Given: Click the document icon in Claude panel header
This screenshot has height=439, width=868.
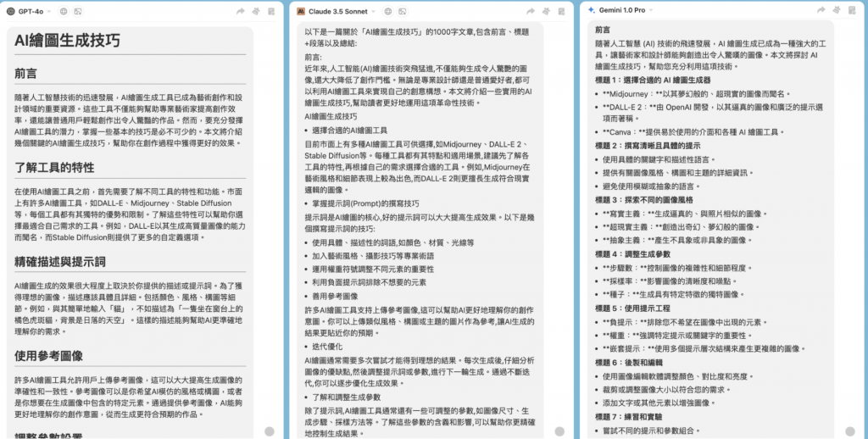Looking at the screenshot, I should point(561,11).
